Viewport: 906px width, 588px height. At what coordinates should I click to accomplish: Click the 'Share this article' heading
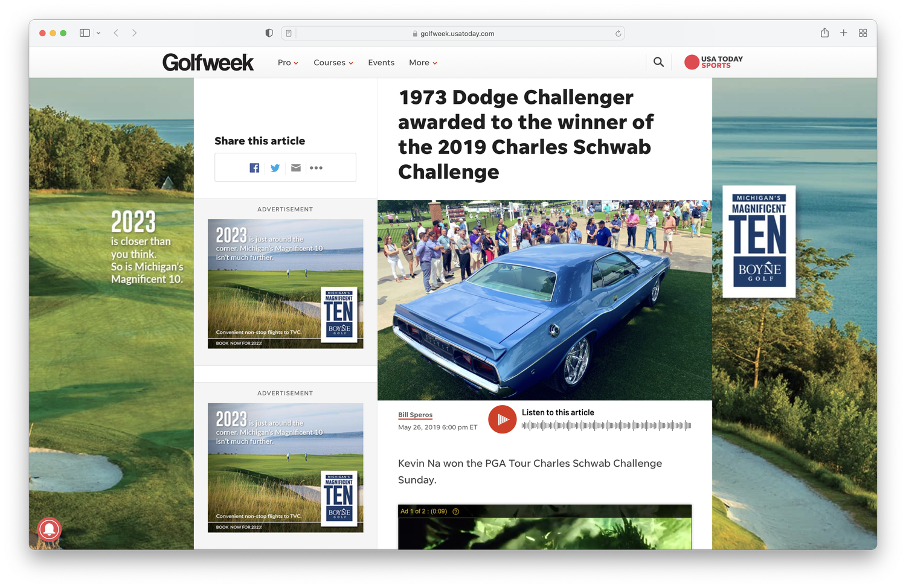coord(260,141)
